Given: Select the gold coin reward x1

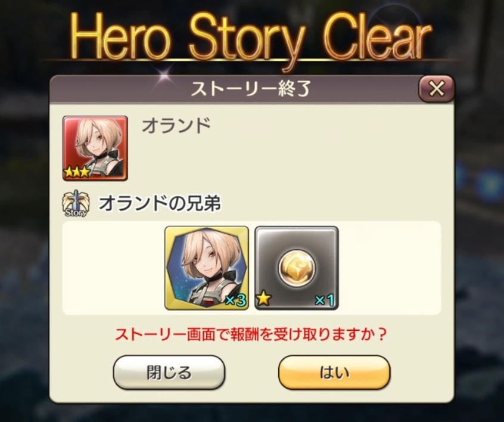Looking at the screenshot, I should (x=296, y=268).
